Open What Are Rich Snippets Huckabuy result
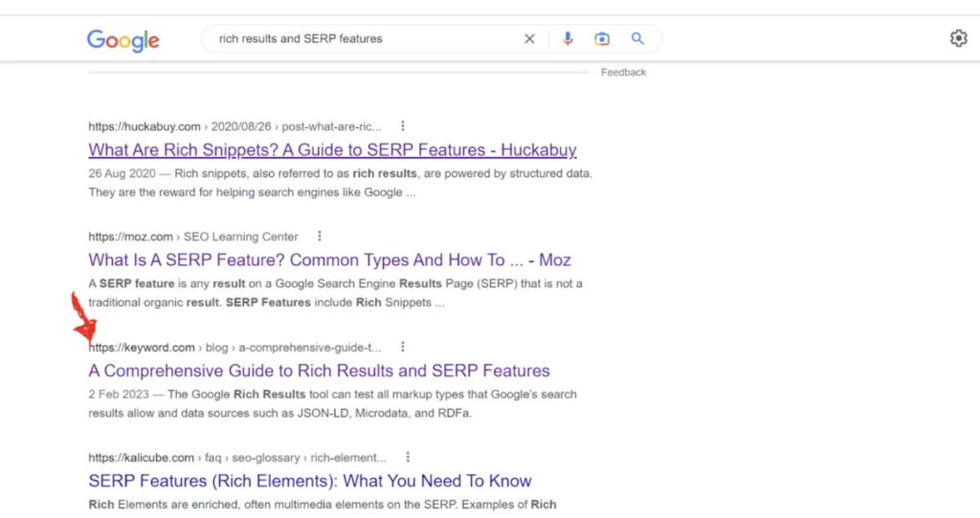The width and height of the screenshot is (980, 518). [332, 150]
